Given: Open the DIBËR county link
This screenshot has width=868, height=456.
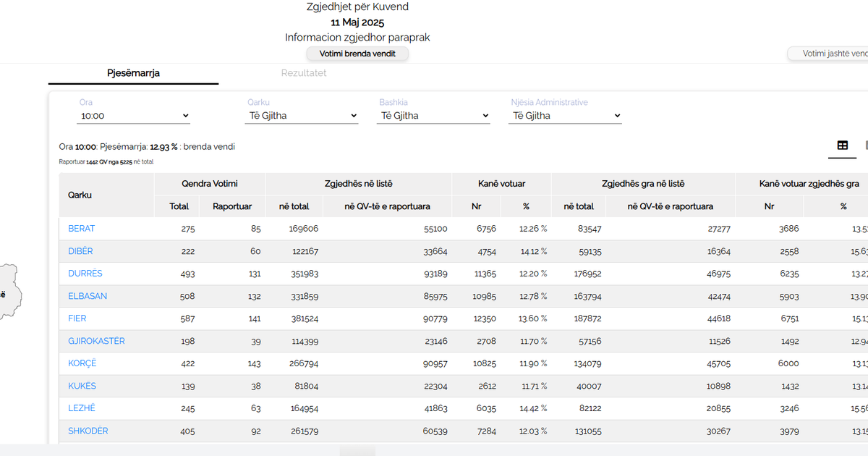Looking at the screenshot, I should [80, 251].
